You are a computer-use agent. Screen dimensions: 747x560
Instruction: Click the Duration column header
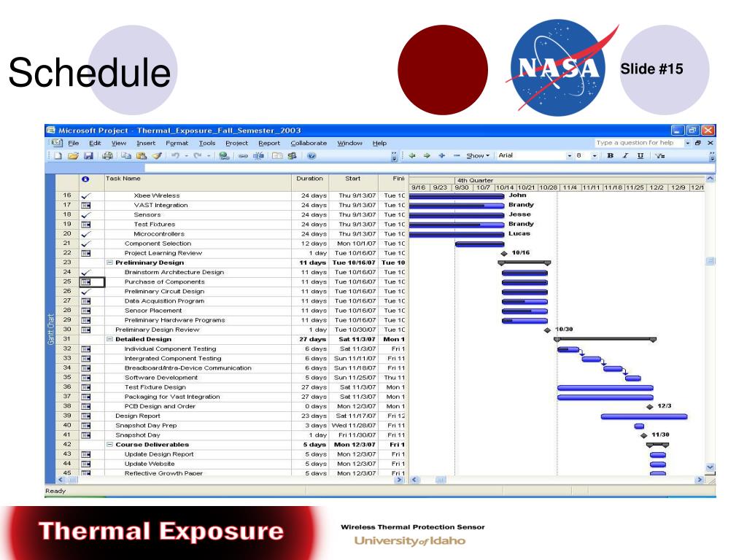click(x=309, y=182)
